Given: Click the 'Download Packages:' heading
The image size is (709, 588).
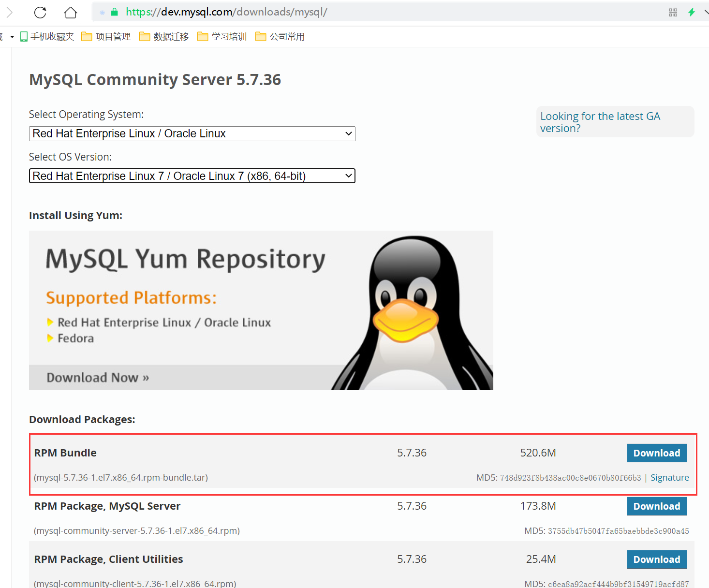Looking at the screenshot, I should point(82,420).
